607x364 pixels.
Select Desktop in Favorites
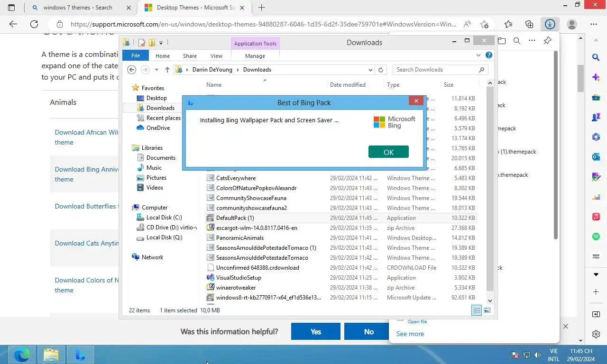156,98
